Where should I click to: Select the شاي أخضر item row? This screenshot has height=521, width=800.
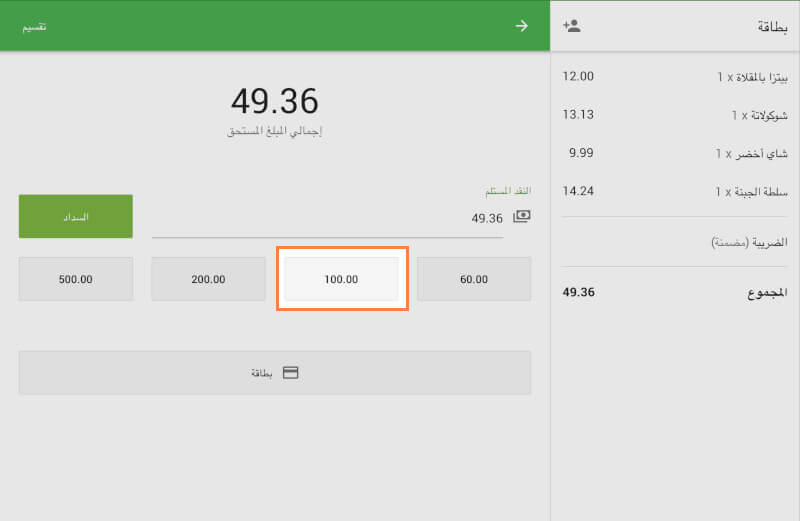(x=675, y=153)
